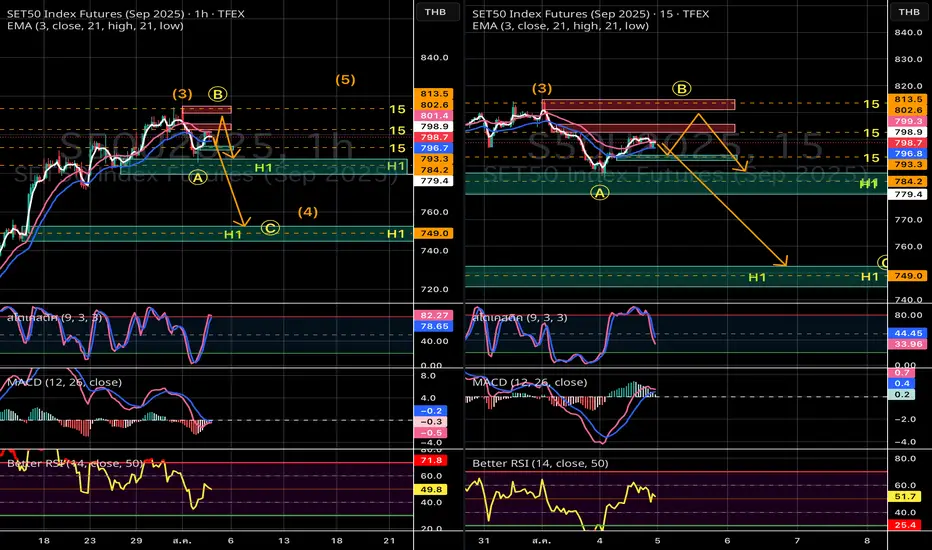Select the (4) wave label on the 1h chart
The height and width of the screenshot is (550, 932).
click(308, 212)
